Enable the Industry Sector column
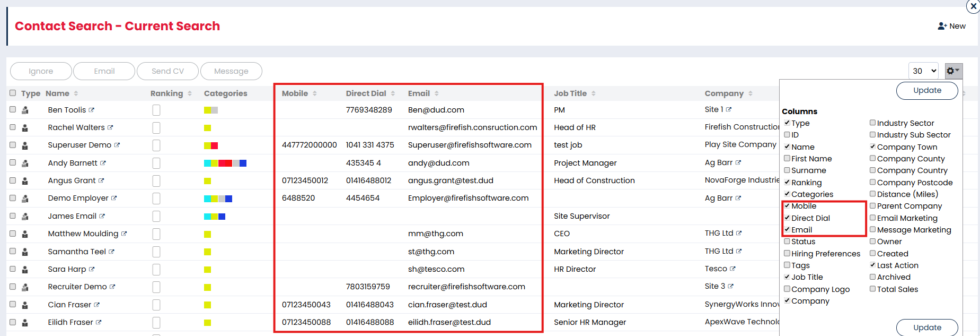980x336 pixels. (872, 123)
